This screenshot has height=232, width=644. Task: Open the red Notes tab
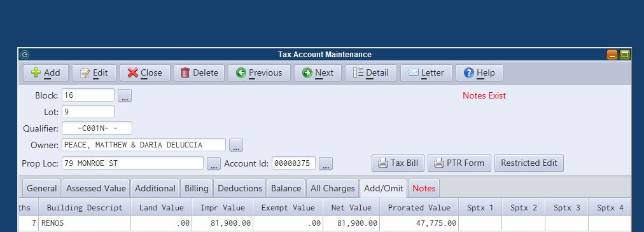pos(424,189)
